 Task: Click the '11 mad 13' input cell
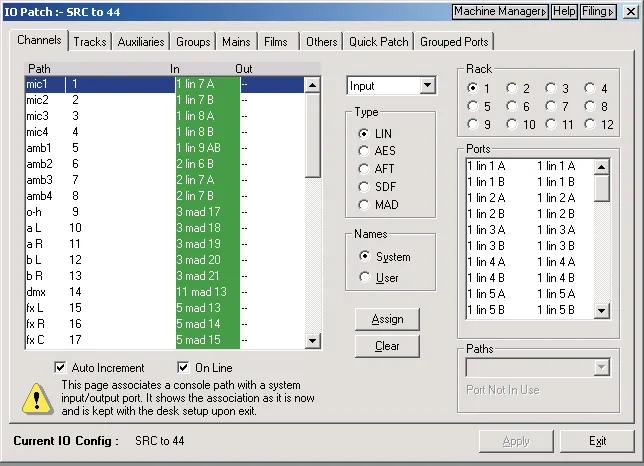point(207,292)
